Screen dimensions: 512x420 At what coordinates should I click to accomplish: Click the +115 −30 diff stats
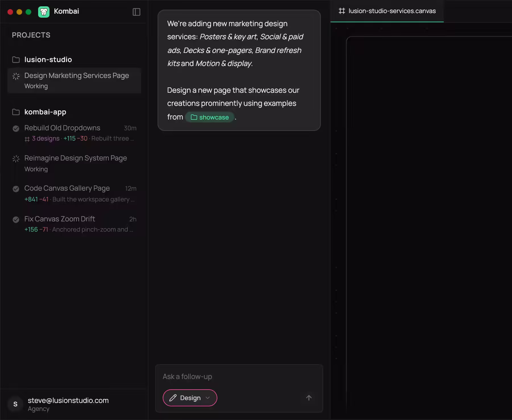pos(75,139)
